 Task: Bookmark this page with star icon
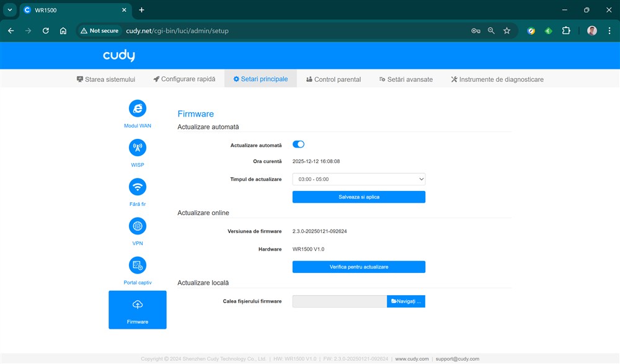507,30
